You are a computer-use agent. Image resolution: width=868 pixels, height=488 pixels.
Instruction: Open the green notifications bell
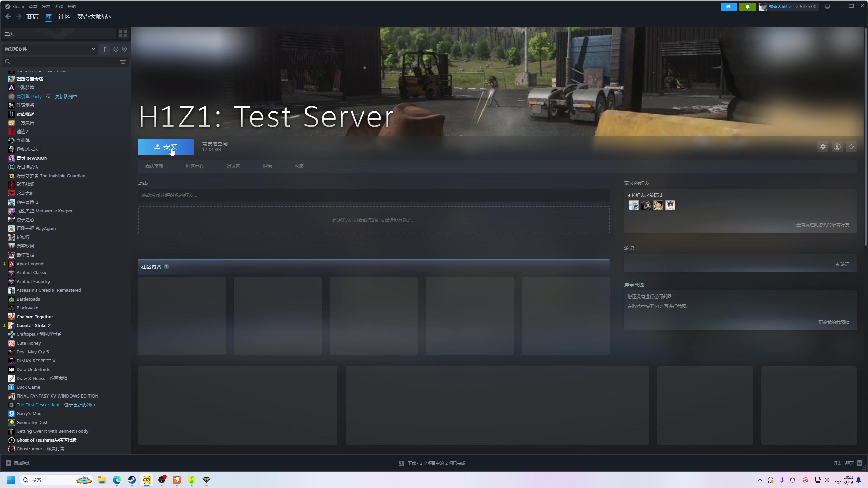point(747,6)
